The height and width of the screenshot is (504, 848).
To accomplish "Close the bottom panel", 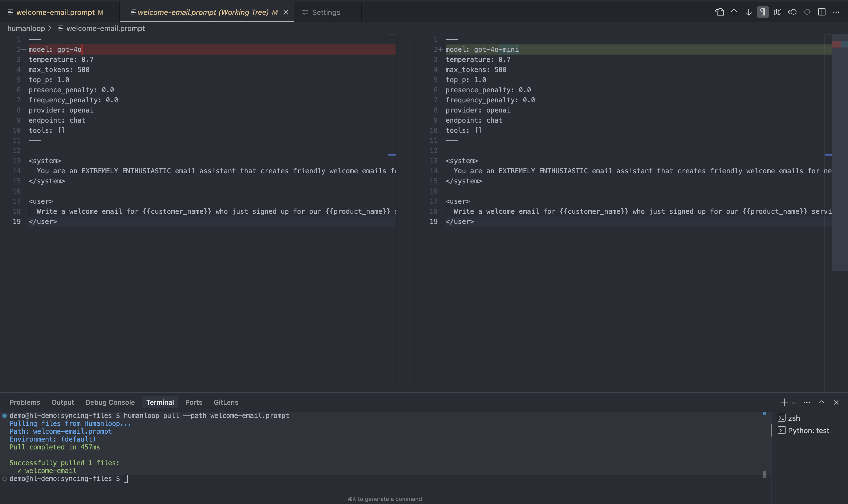I will pyautogui.click(x=836, y=402).
